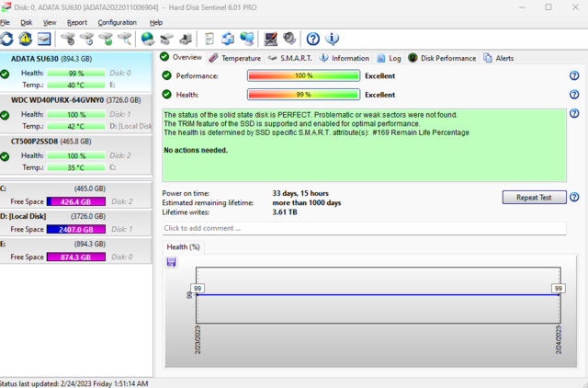Open help with blue question mark toolbar icon
588x388 pixels.
[x=312, y=39]
